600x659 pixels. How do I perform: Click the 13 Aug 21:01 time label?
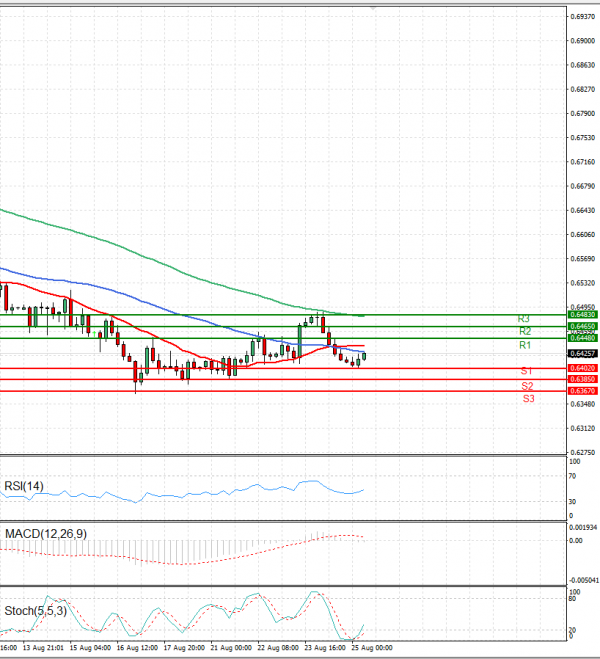[x=43, y=648]
